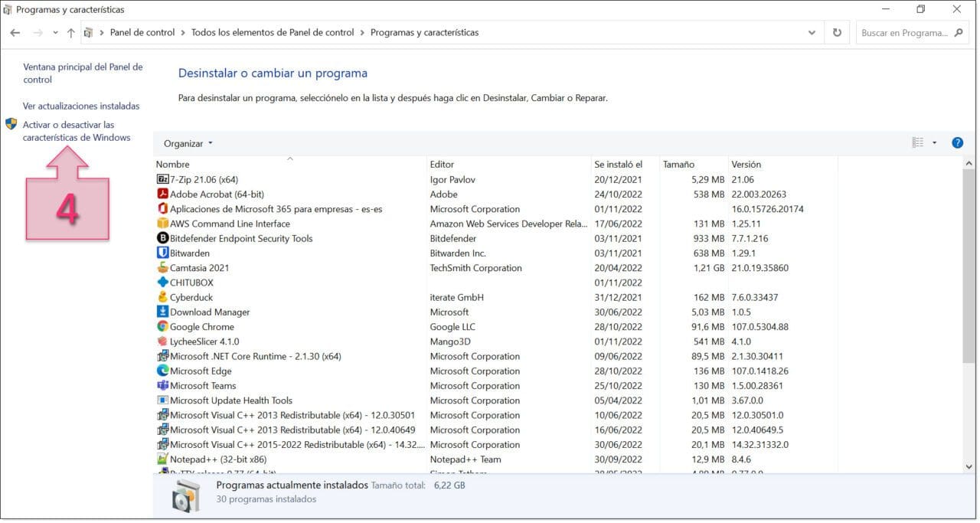980x523 pixels.
Task: Click the Microsoft Teams icon
Action: pyautogui.click(x=162, y=385)
